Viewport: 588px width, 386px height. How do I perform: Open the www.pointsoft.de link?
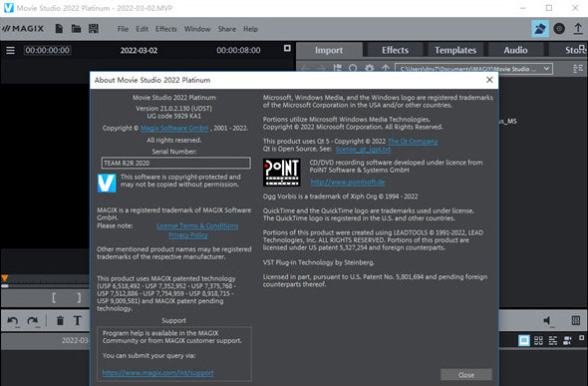[x=348, y=182]
